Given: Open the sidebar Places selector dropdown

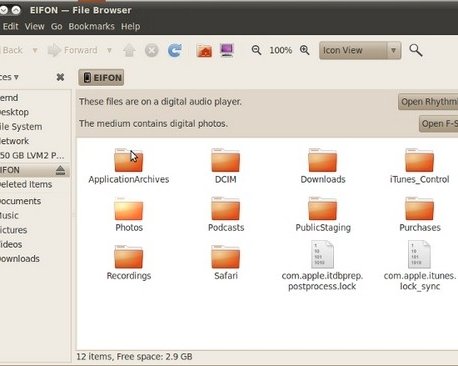Looking at the screenshot, I should pos(9,77).
